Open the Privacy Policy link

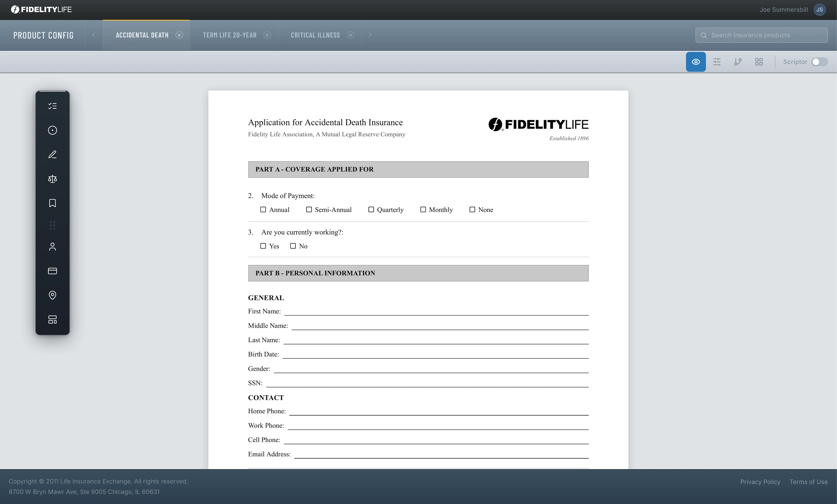click(x=760, y=481)
